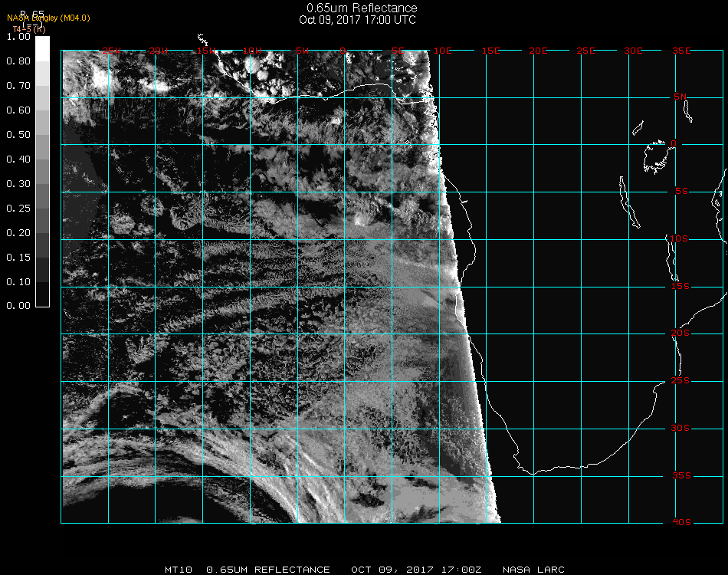The width and height of the screenshot is (728, 575).
Task: Click "MT10" in the bottom caption
Action: [179, 570]
